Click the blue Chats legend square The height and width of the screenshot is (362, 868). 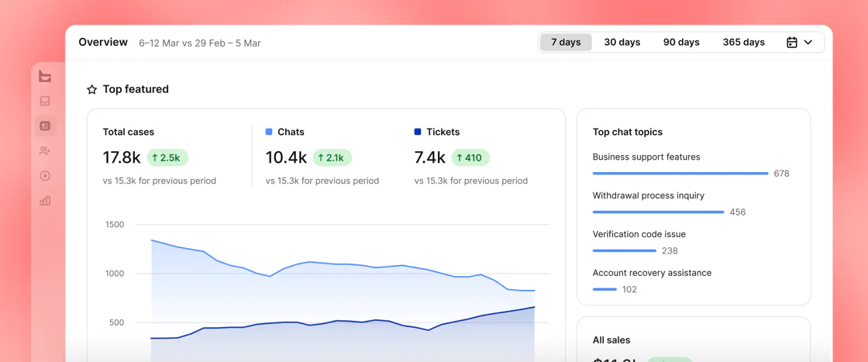point(269,133)
